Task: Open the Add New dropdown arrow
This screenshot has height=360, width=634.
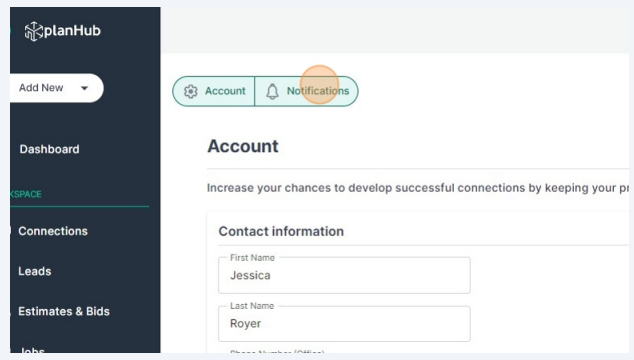Action: [x=84, y=88]
